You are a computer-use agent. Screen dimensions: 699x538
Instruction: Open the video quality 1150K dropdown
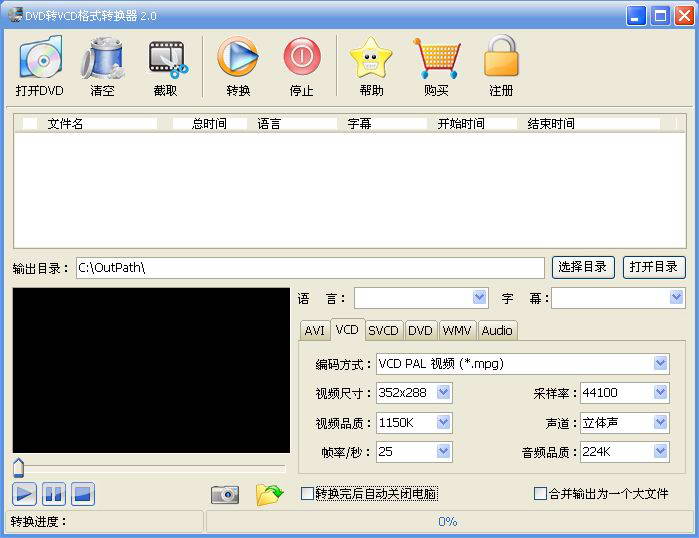443,422
